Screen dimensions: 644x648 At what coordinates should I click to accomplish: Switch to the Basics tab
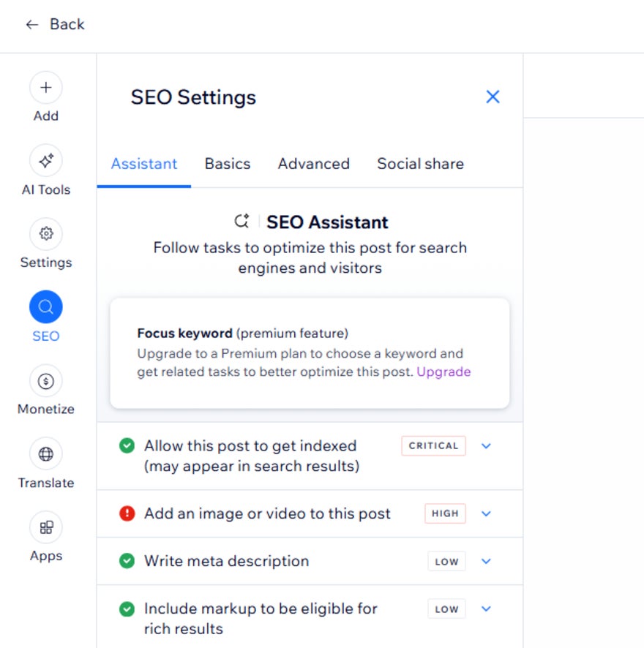[x=227, y=164]
